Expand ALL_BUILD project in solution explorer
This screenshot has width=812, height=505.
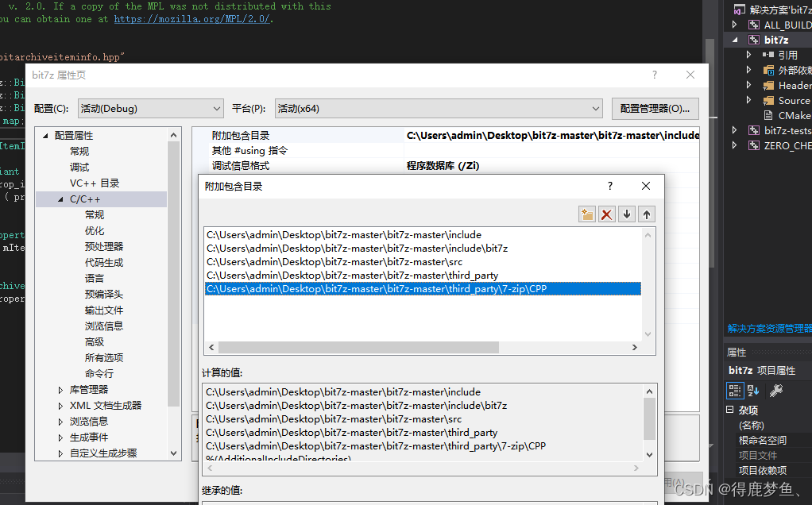pos(734,25)
